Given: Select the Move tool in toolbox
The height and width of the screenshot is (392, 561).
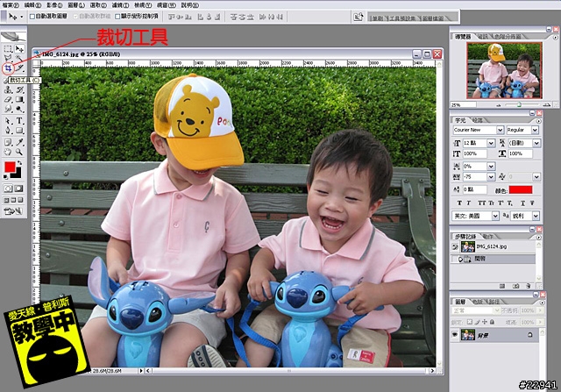Looking at the screenshot, I should pyautogui.click(x=19, y=48).
